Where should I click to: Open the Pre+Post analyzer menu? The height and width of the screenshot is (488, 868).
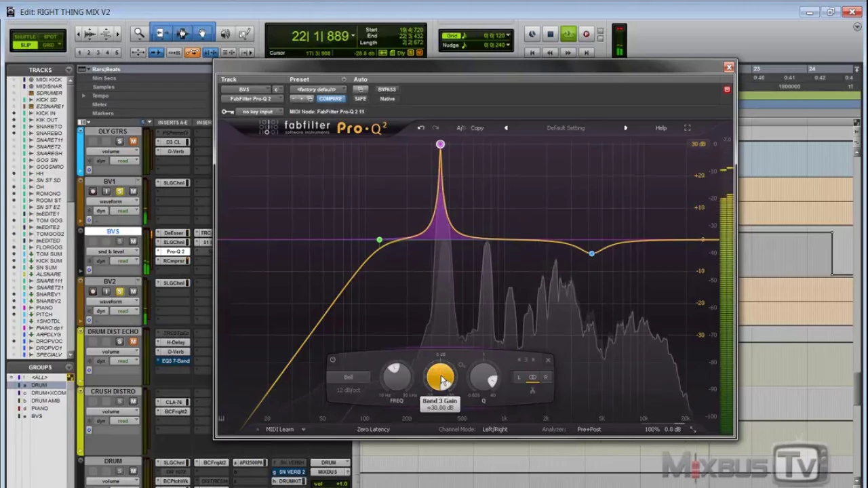589,429
